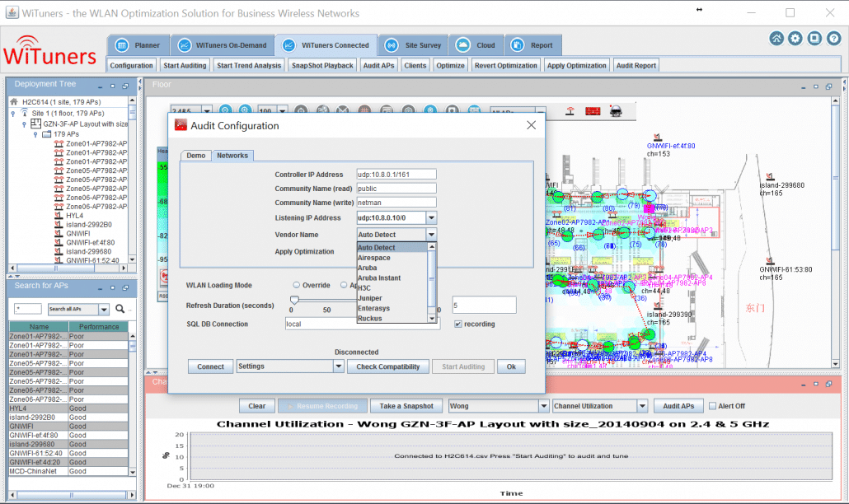The width and height of the screenshot is (849, 504).
Task: Click the Community Name (write) field
Action: coord(396,203)
